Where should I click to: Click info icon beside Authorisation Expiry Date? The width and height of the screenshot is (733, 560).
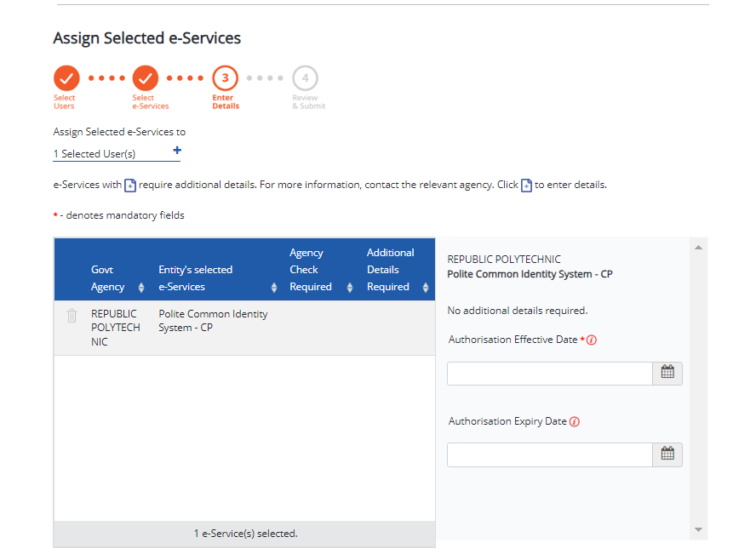point(575,422)
